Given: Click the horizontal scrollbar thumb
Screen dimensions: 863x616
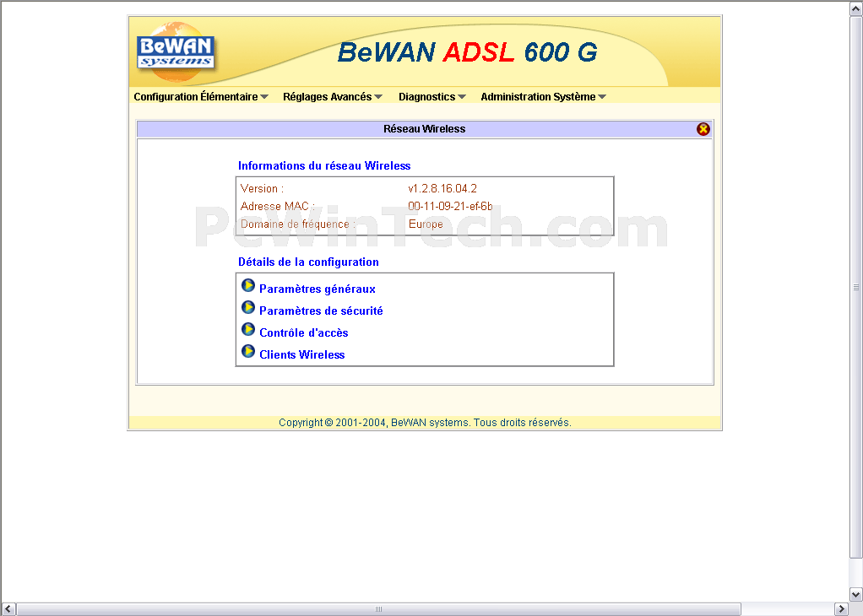Looking at the screenshot, I should point(378,609).
